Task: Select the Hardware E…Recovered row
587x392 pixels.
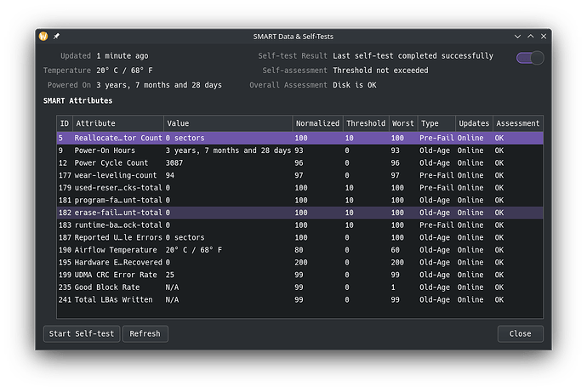Action: click(x=299, y=262)
